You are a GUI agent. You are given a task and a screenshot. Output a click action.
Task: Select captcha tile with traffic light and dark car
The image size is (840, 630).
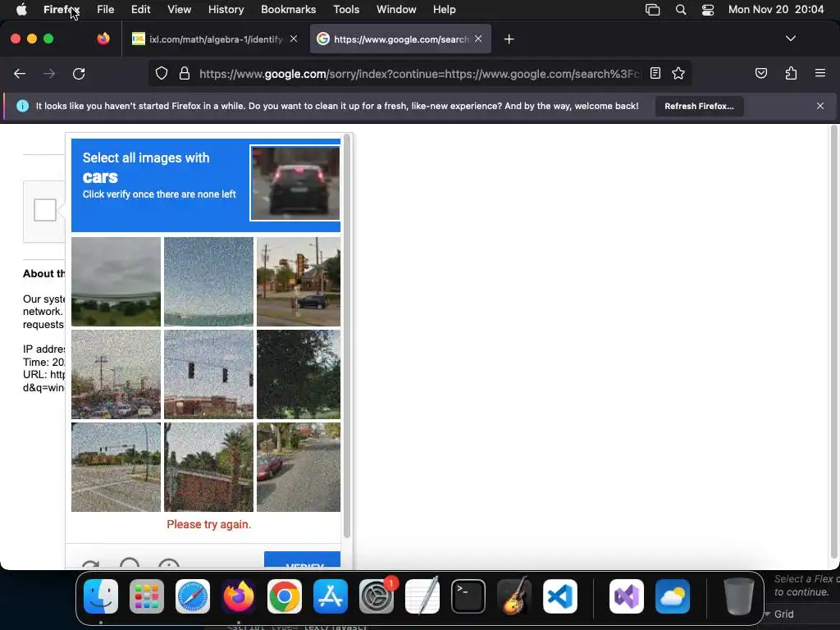point(299,282)
